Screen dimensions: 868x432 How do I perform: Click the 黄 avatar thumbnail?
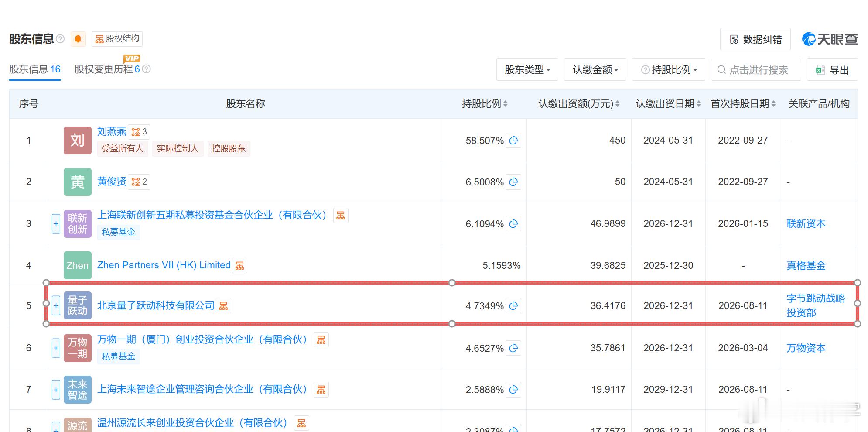[x=78, y=182]
